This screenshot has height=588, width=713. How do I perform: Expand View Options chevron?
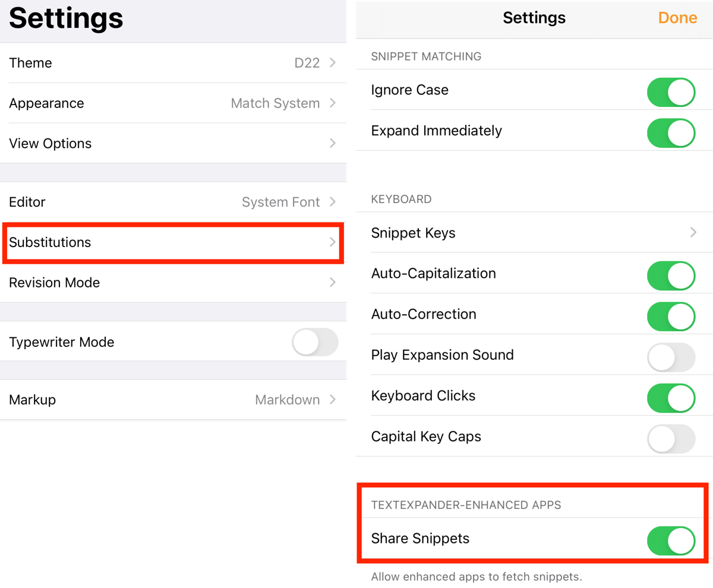332,143
